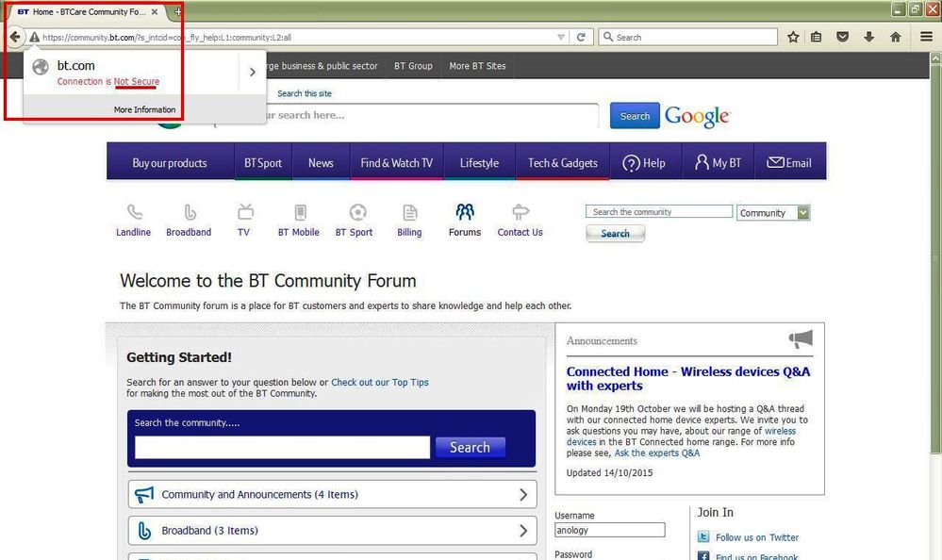Open Connected Home Wireless devices Q&A announcement
Viewport: 942px width, 560px height.
[687, 379]
